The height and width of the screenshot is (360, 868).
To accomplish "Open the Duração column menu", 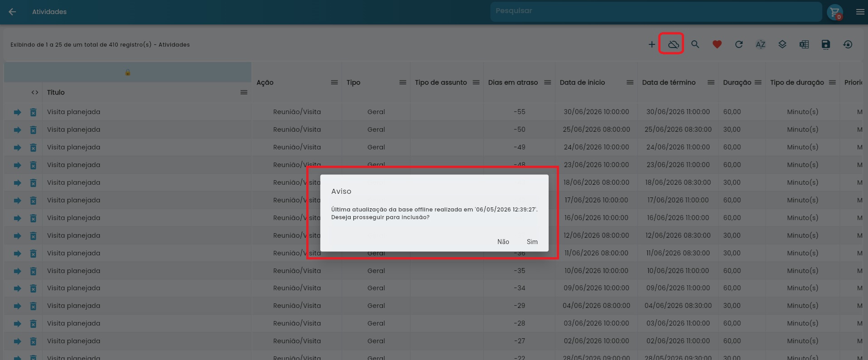I will click(758, 82).
